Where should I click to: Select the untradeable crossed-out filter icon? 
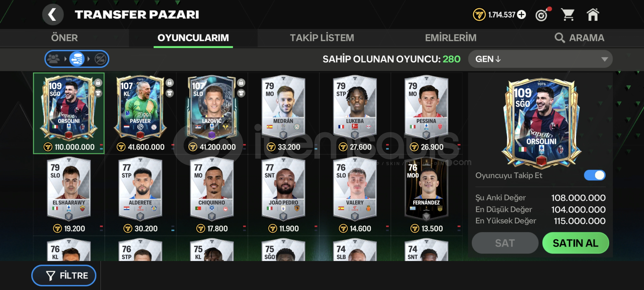coord(101,59)
